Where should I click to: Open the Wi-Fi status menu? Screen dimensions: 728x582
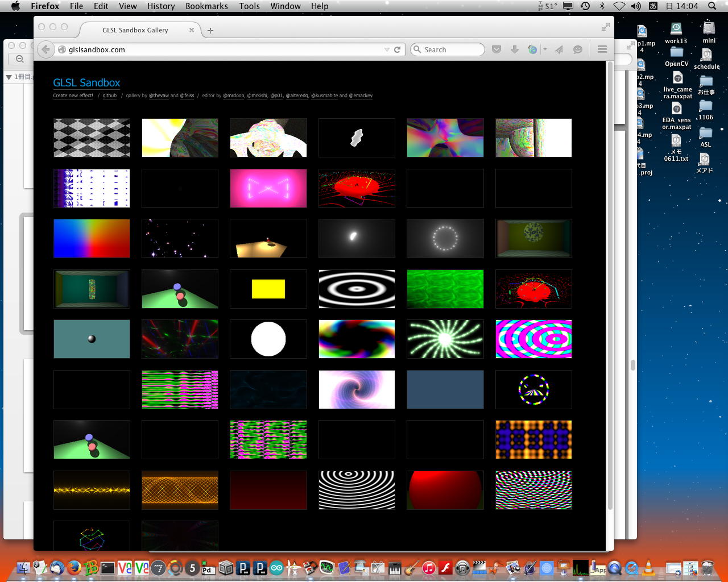click(x=619, y=6)
